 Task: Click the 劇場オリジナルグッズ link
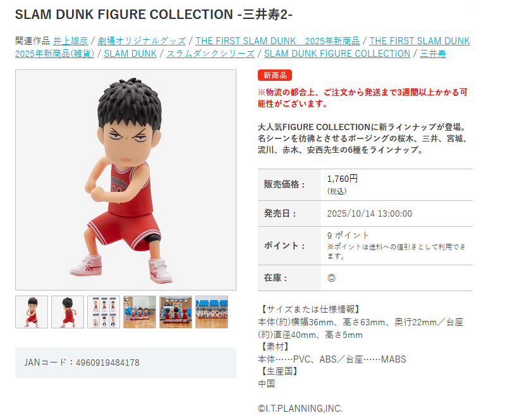tap(142, 41)
